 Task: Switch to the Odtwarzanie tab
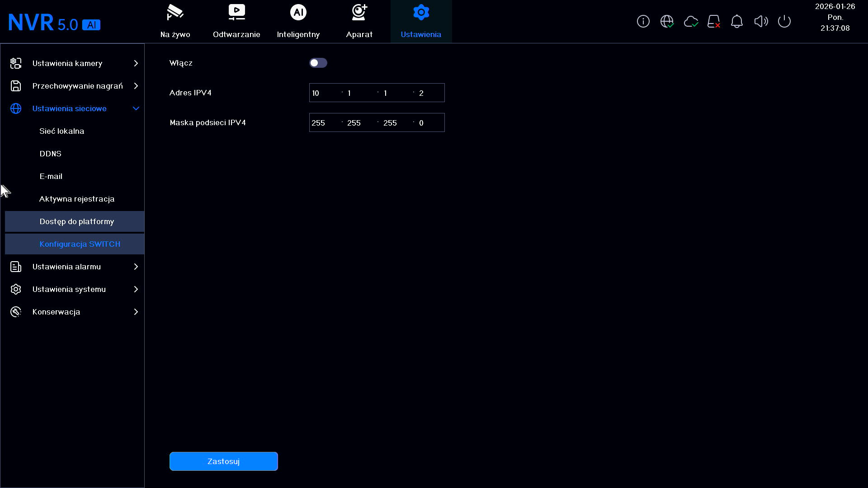[x=236, y=21]
